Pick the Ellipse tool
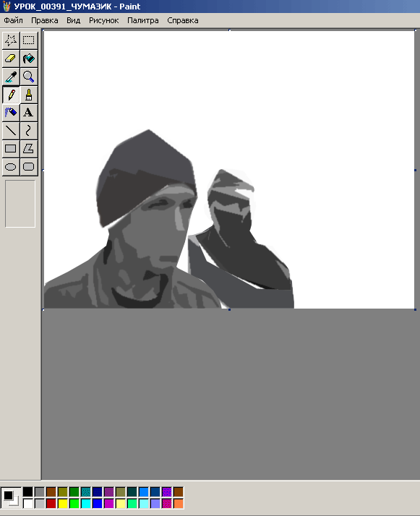 11,167
